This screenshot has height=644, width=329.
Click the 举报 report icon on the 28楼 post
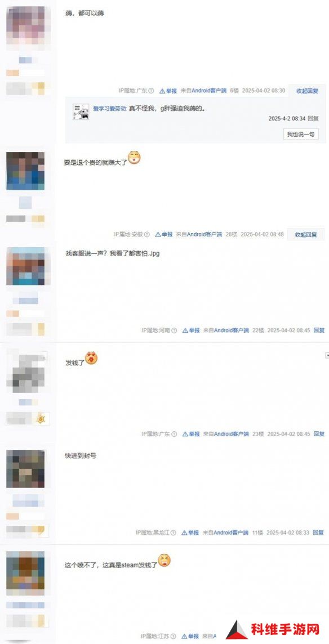(x=158, y=234)
